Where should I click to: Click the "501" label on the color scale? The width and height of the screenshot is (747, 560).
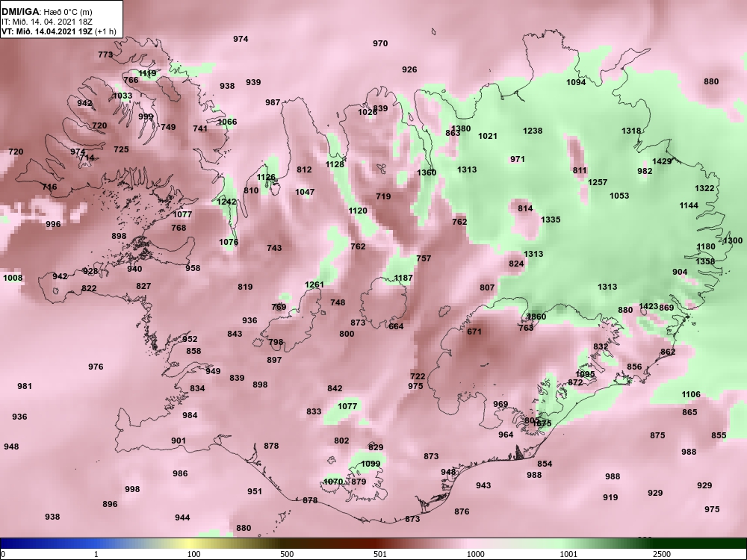pyautogui.click(x=380, y=554)
